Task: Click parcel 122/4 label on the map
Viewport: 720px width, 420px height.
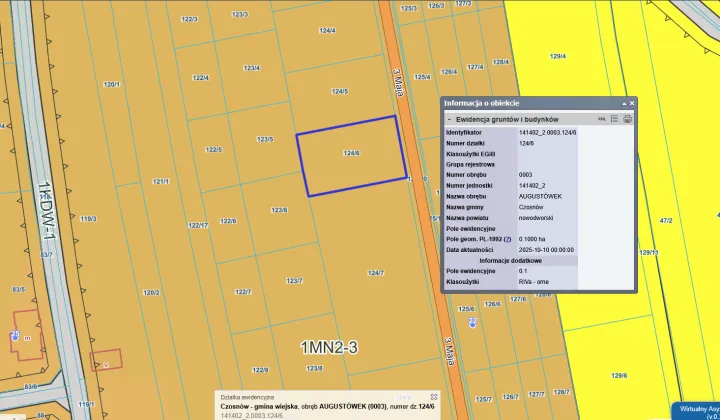Action: (201, 78)
